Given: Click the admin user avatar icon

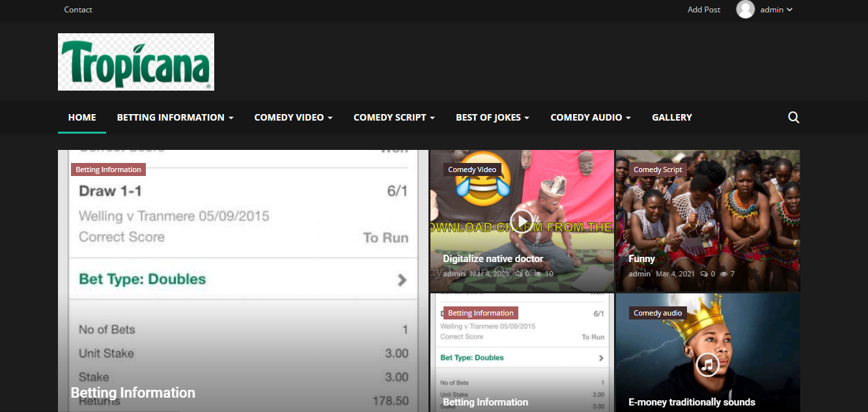Looking at the screenshot, I should click(745, 10).
